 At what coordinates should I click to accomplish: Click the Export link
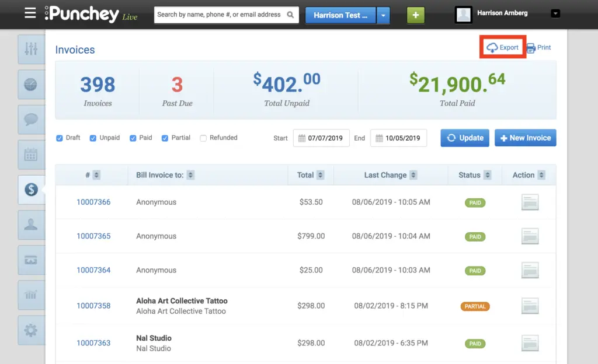503,48
